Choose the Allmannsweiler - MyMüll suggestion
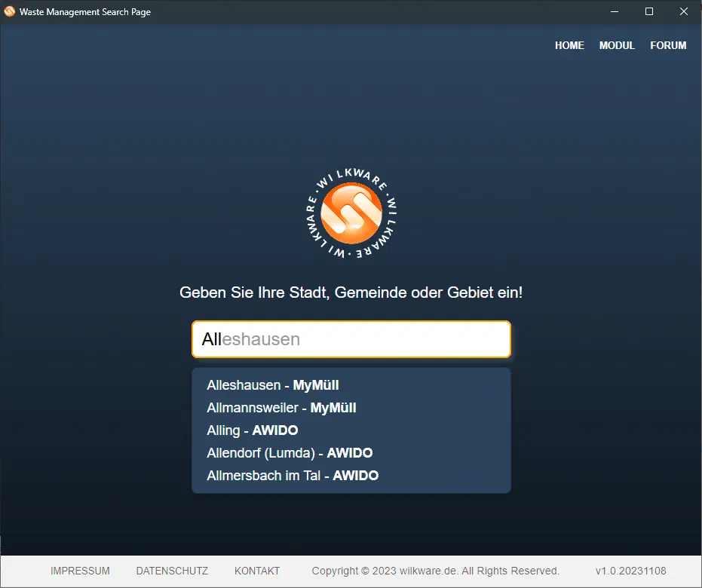Screen dimensions: 702x588 (x=281, y=408)
